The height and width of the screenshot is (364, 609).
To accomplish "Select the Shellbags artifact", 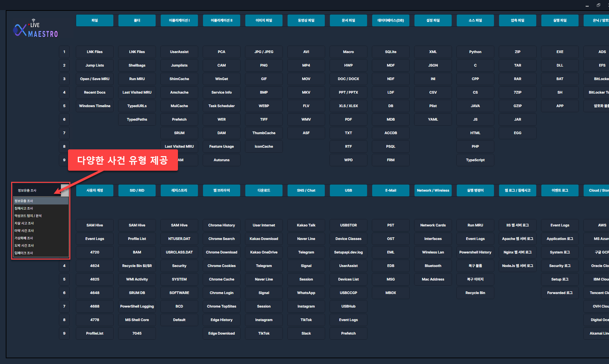I will [x=137, y=65].
